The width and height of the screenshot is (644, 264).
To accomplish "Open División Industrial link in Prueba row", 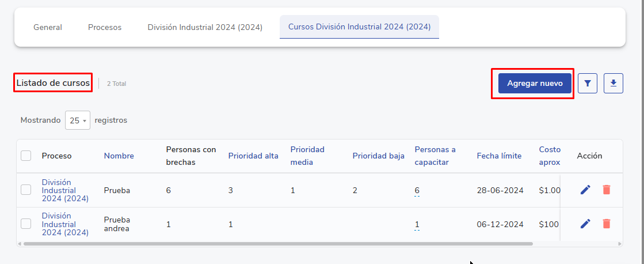I will pyautogui.click(x=64, y=190).
